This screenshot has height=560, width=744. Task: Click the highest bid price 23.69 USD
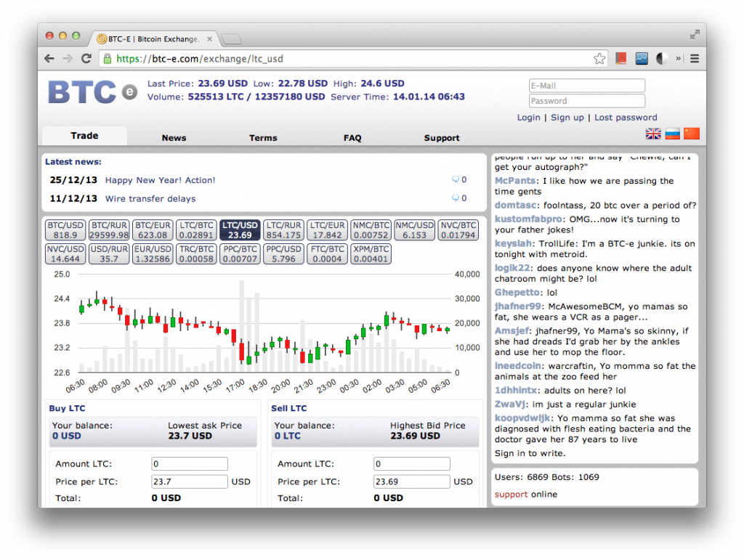click(x=415, y=436)
